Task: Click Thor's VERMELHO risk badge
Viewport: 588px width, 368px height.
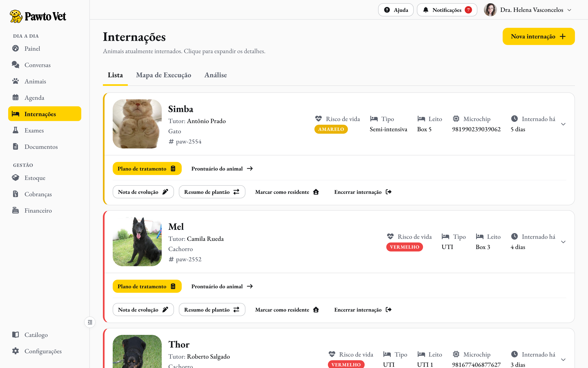Action: 346,364
